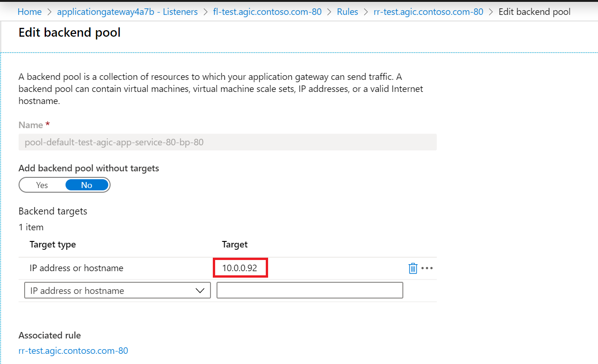Screen dimensions: 598x364
Task: Open applicationgateway4a7b - Listeners breadcrumb
Action: point(127,12)
